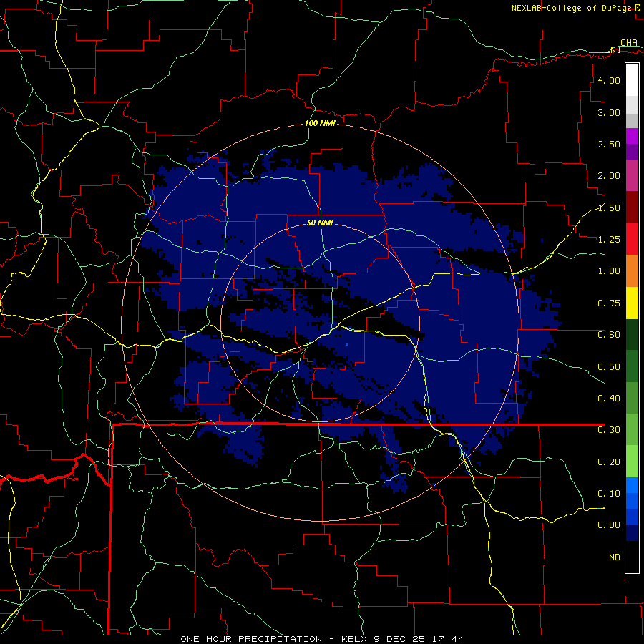Click the "ND" no-data label

[x=615, y=557]
